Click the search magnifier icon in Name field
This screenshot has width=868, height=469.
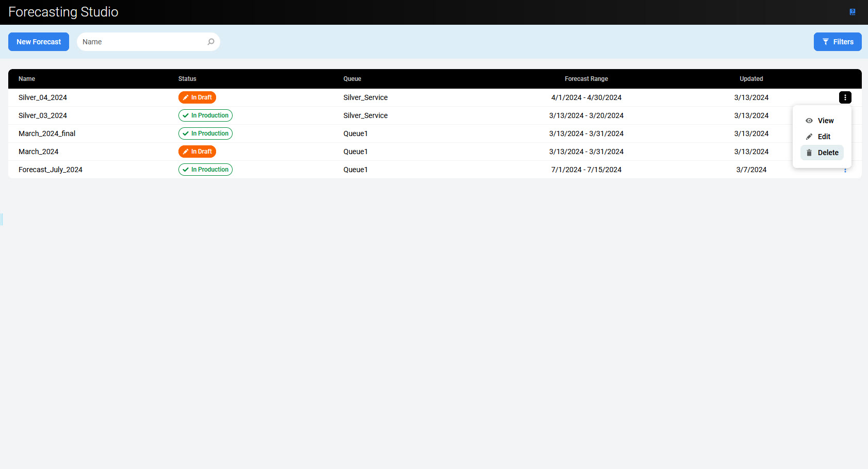click(x=211, y=42)
